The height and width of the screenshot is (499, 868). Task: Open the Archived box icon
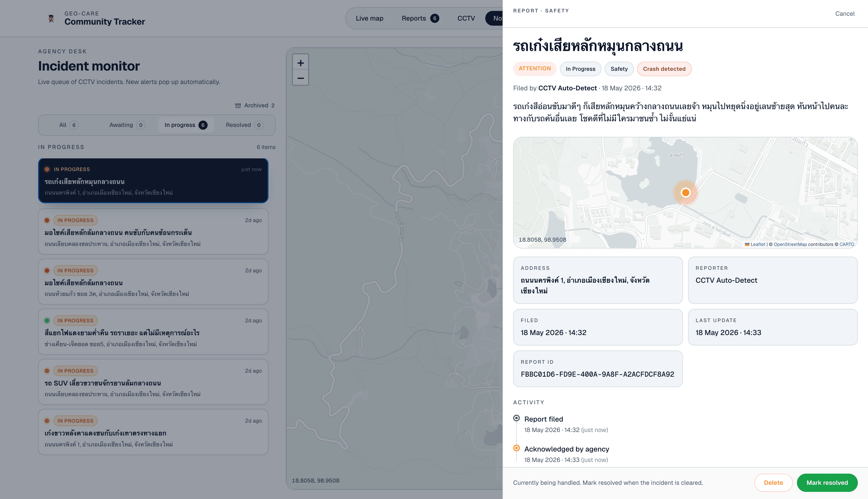(238, 106)
